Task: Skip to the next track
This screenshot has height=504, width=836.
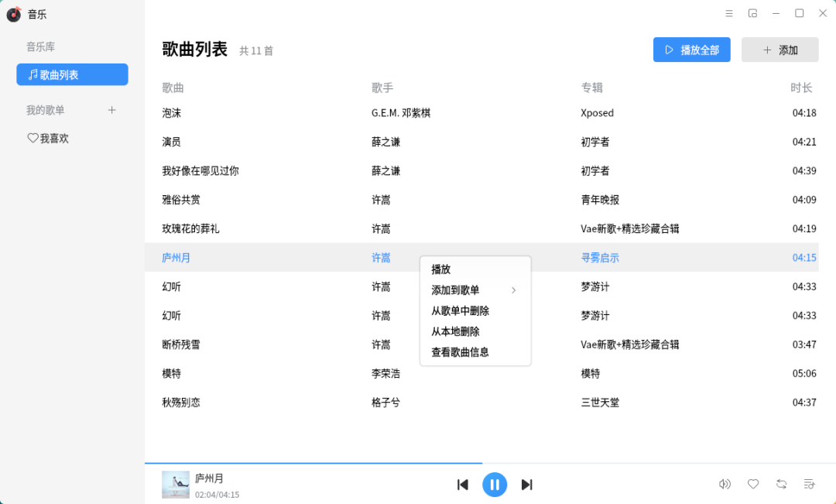Action: pyautogui.click(x=527, y=484)
